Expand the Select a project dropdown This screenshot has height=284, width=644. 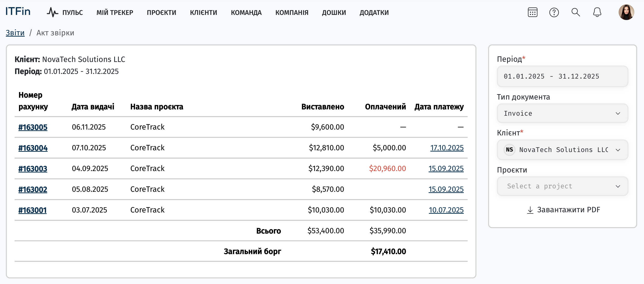point(562,186)
